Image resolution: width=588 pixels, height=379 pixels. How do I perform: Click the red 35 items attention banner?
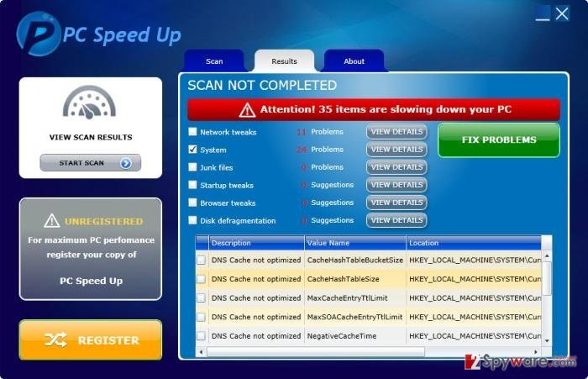coord(374,109)
